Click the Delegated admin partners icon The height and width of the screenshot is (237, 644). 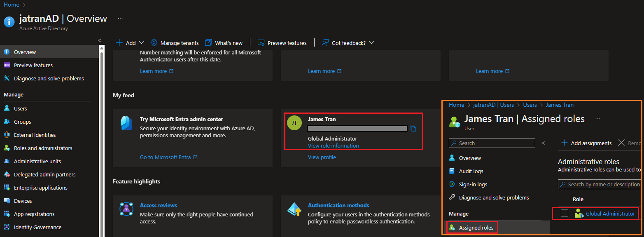pyautogui.click(x=7, y=174)
